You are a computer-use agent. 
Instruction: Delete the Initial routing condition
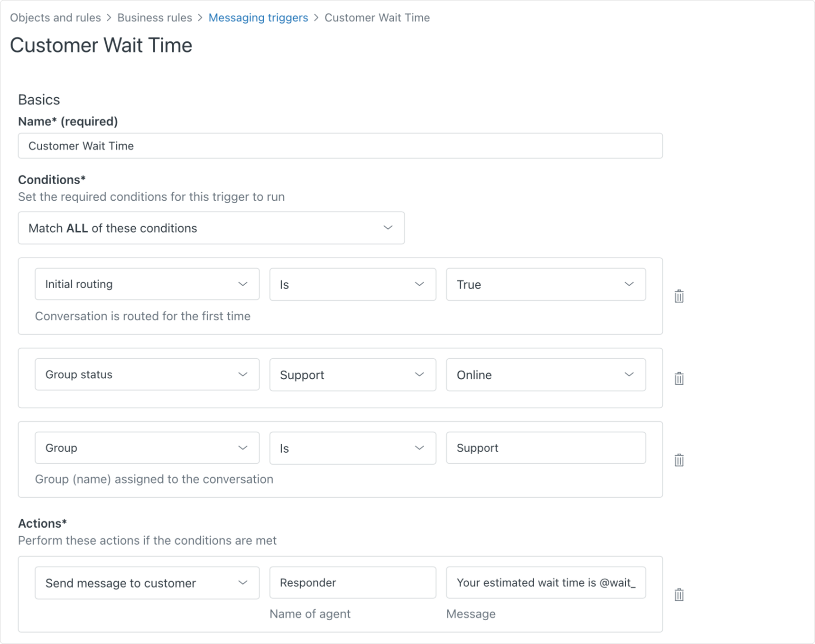coord(678,296)
